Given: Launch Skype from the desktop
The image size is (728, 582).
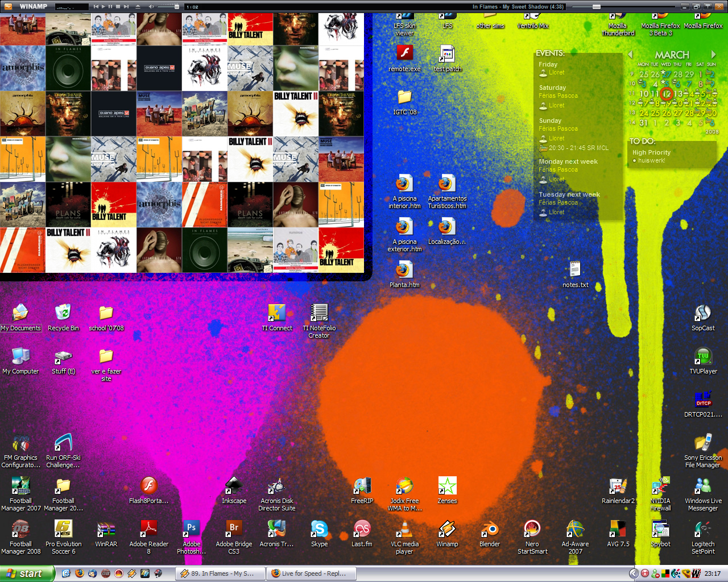Looking at the screenshot, I should pos(319,534).
